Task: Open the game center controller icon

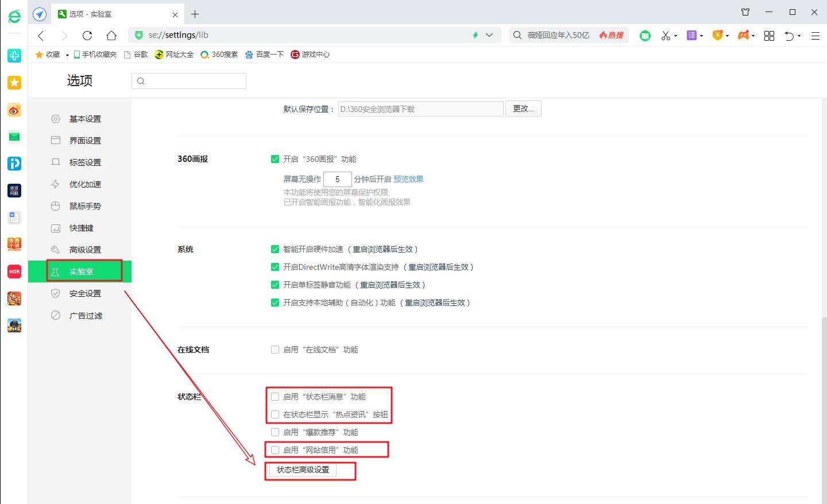Action: click(x=743, y=35)
